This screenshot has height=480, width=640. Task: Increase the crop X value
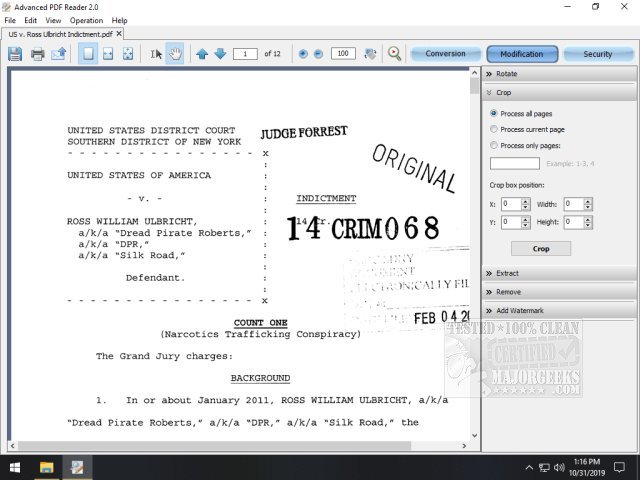point(526,201)
